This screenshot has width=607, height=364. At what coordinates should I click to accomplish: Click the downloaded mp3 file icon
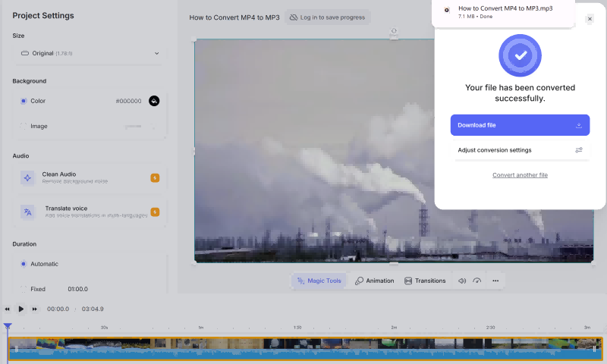coord(447,11)
